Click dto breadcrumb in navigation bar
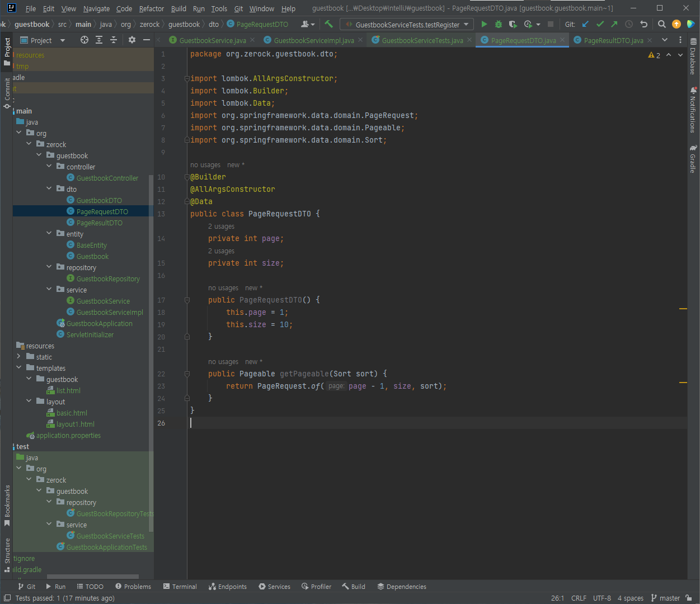The width and height of the screenshot is (700, 604). click(x=214, y=24)
